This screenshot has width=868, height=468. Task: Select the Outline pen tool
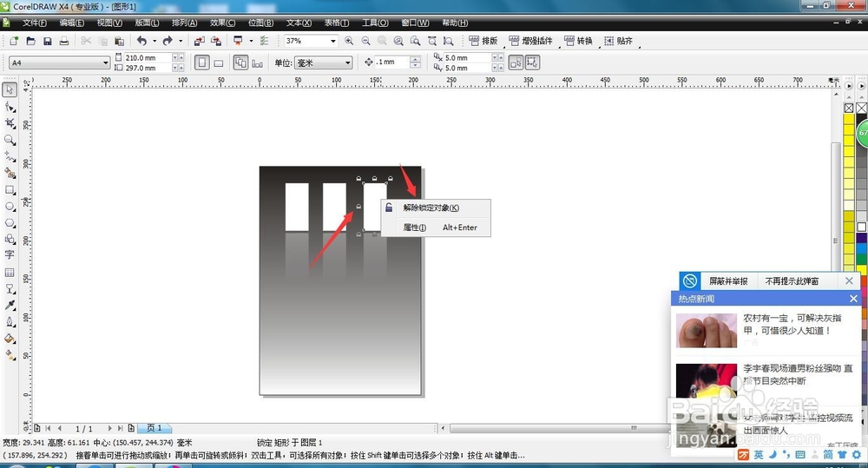[10, 322]
